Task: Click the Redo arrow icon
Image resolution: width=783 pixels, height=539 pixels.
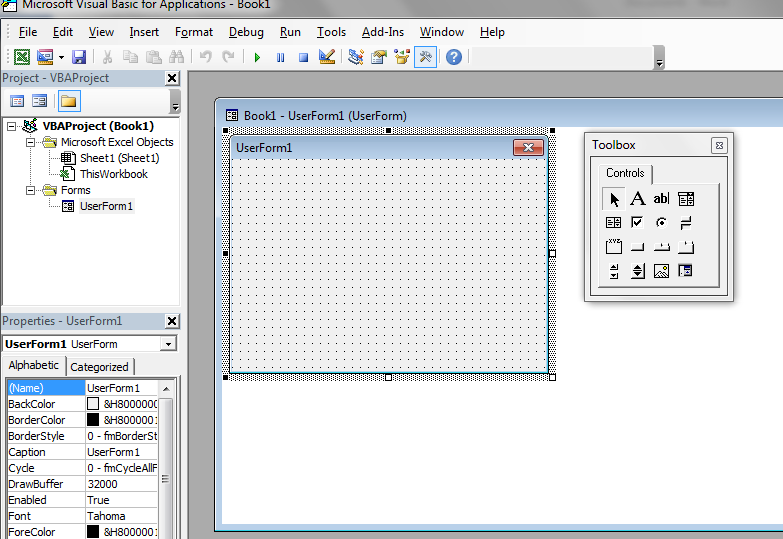Action: [x=228, y=57]
